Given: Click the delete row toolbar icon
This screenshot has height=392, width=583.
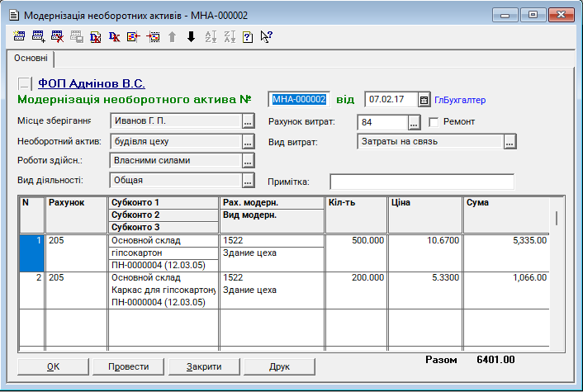Looking at the screenshot, I should click(57, 36).
